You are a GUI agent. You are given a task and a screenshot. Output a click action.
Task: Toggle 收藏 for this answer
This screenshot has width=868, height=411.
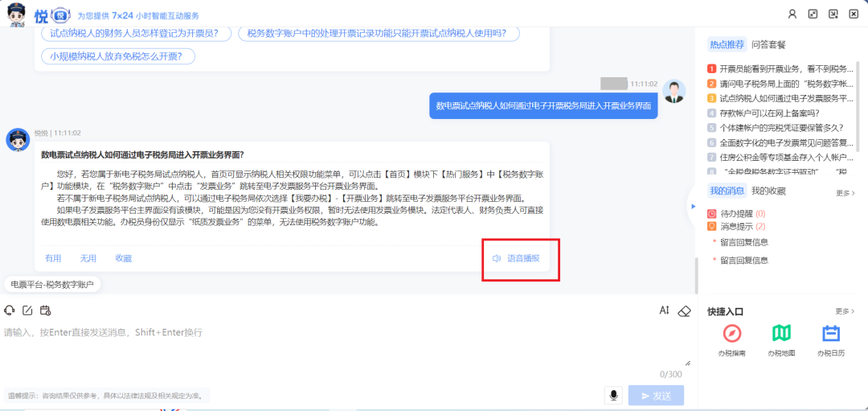(x=123, y=258)
